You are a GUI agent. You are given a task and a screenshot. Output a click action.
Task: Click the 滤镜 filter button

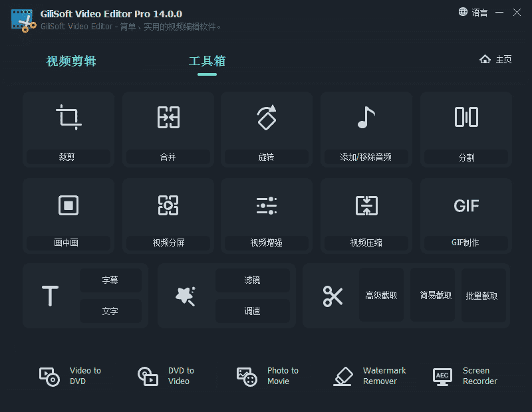[252, 280]
